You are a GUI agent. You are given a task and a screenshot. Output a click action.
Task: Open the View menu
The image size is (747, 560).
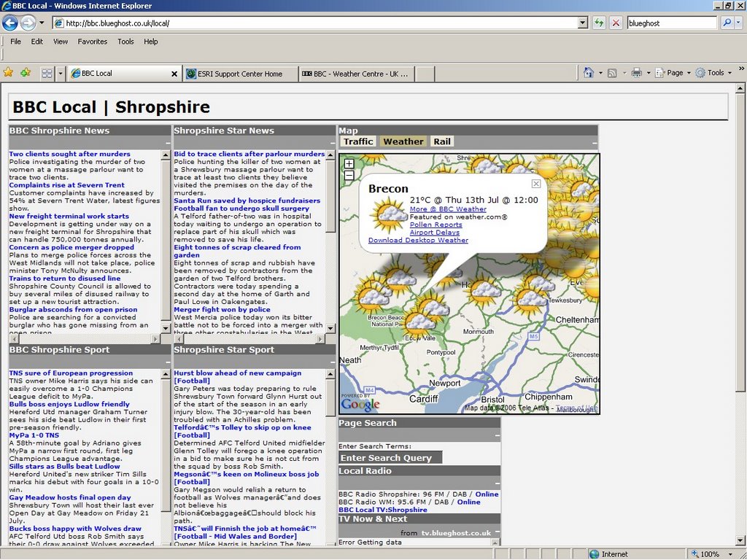point(60,42)
